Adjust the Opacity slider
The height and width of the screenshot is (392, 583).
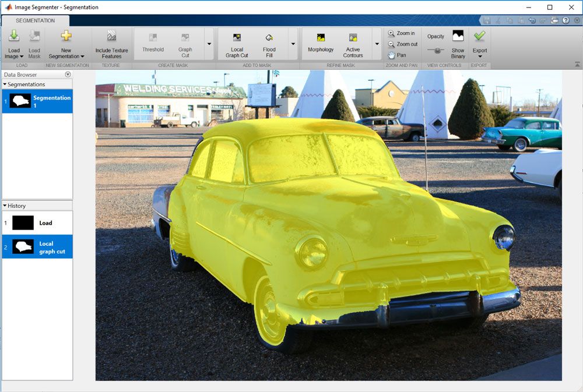point(436,50)
